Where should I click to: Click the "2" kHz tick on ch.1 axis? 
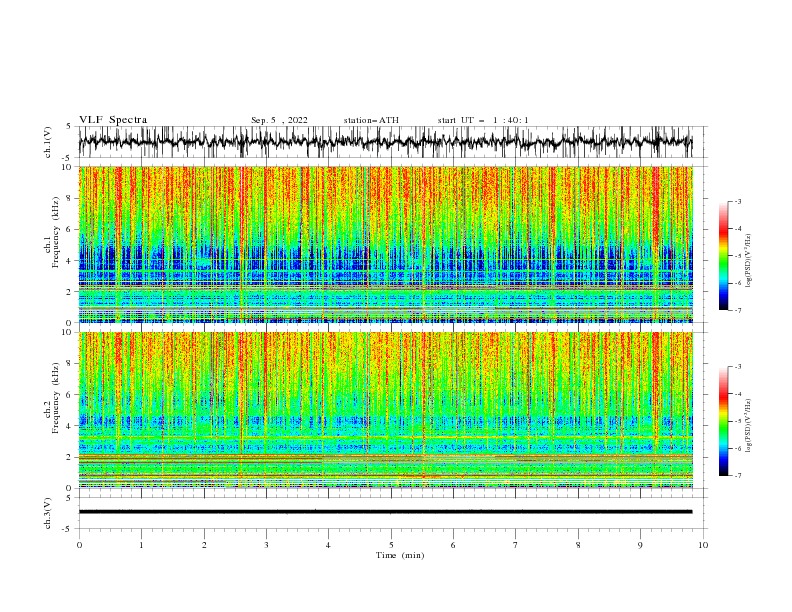coord(69,292)
